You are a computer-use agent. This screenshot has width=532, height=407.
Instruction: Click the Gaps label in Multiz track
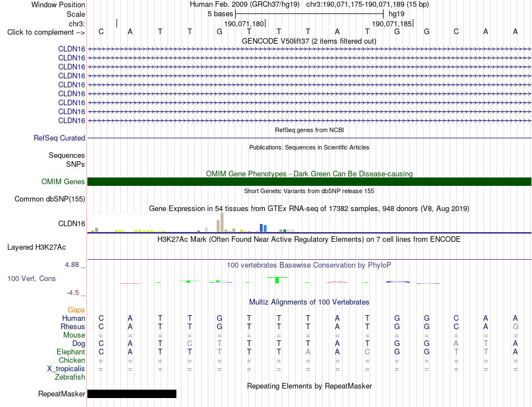coord(76,310)
